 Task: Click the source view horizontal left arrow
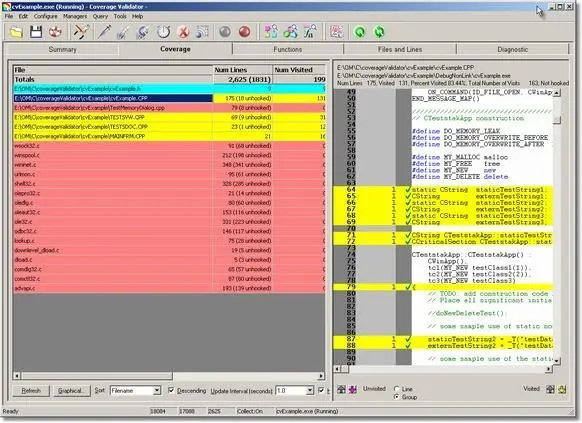point(337,369)
